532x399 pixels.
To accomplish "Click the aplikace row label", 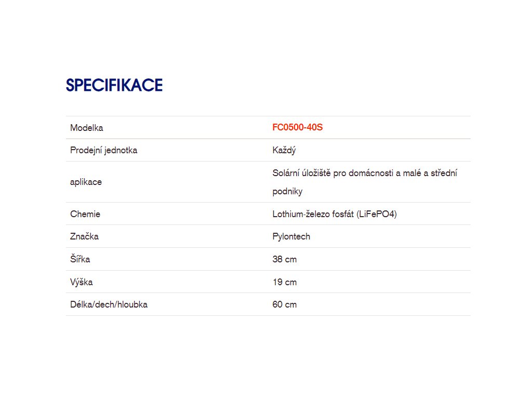I will [x=86, y=182].
